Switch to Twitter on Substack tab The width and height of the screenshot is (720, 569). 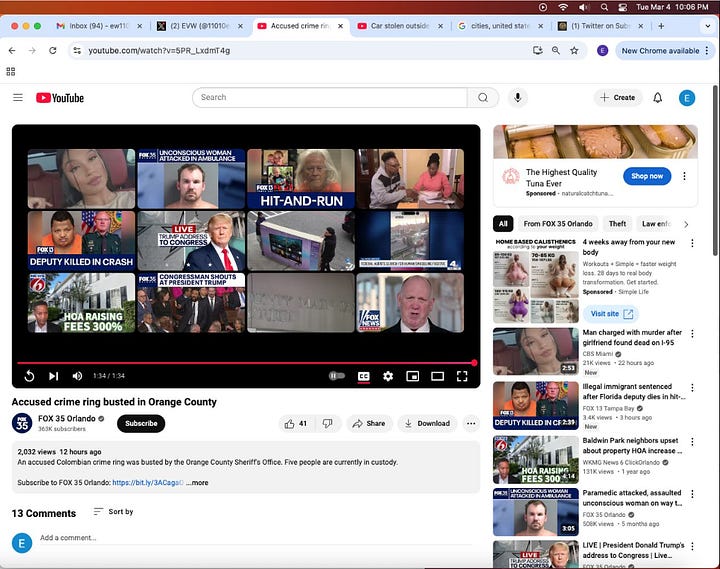pos(600,26)
